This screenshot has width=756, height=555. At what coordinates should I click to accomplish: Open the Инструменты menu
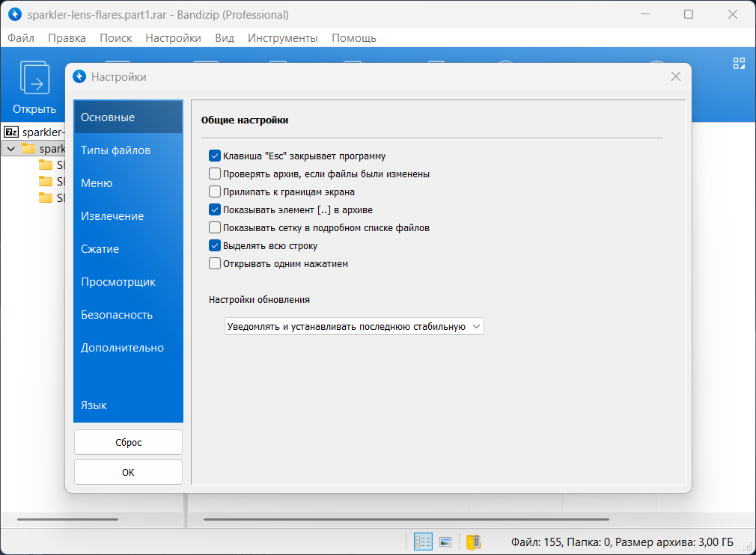pos(282,37)
